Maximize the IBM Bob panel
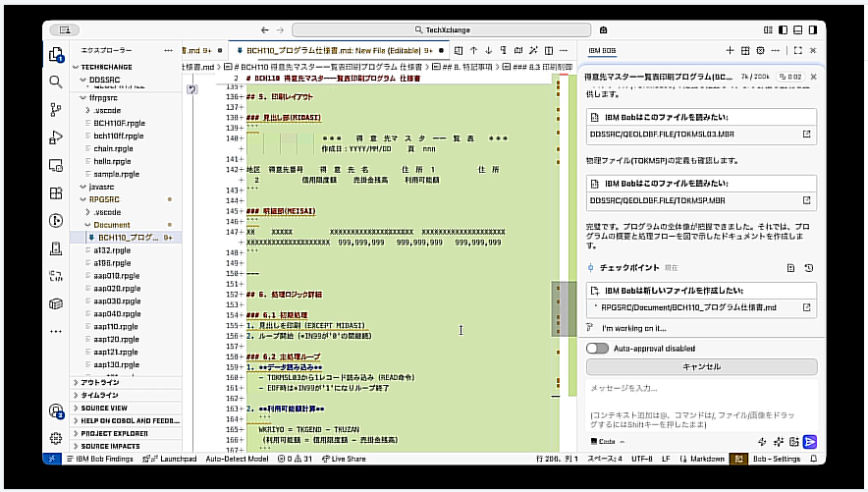 (797, 50)
